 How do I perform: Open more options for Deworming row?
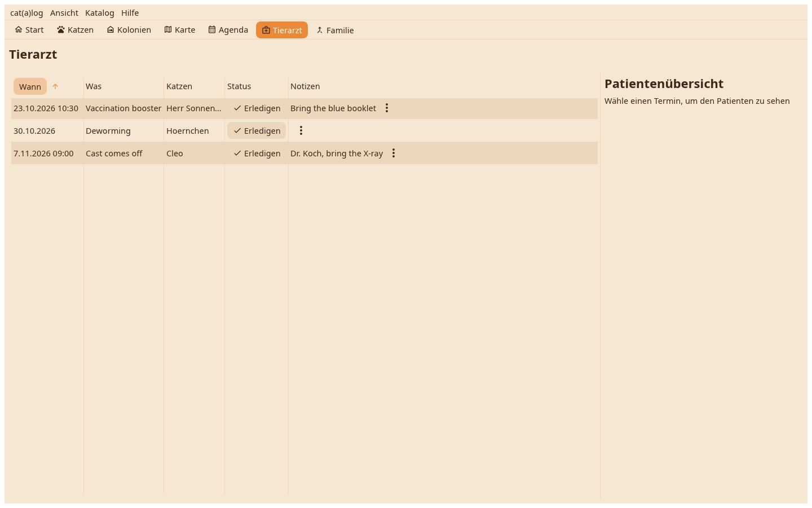[x=301, y=130]
